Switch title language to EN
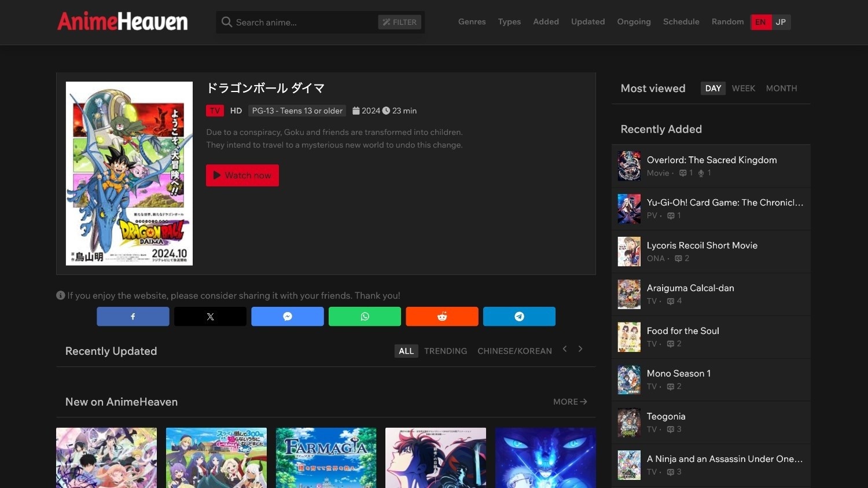The width and height of the screenshot is (868, 488). click(x=760, y=22)
